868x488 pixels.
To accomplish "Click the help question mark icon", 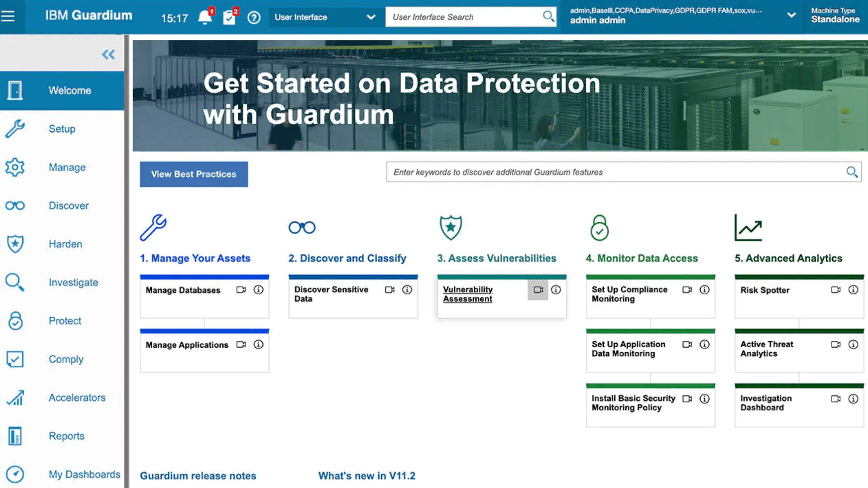I will click(x=254, y=17).
